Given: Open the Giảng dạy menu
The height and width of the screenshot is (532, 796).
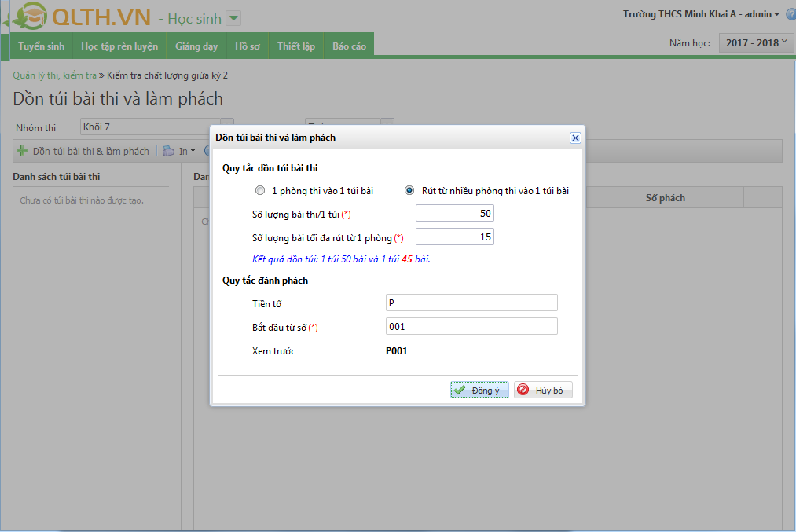Looking at the screenshot, I should (x=196, y=46).
